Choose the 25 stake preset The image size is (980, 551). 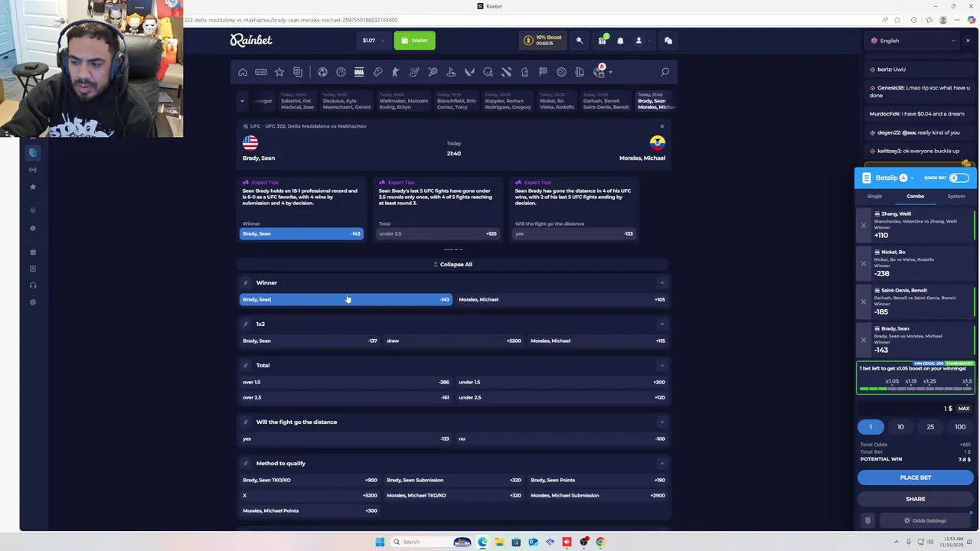pyautogui.click(x=930, y=427)
